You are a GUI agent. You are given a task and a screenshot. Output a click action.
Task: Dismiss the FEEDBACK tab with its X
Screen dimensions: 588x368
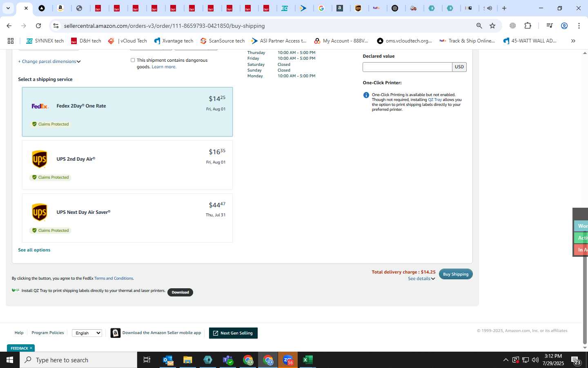(x=31, y=348)
